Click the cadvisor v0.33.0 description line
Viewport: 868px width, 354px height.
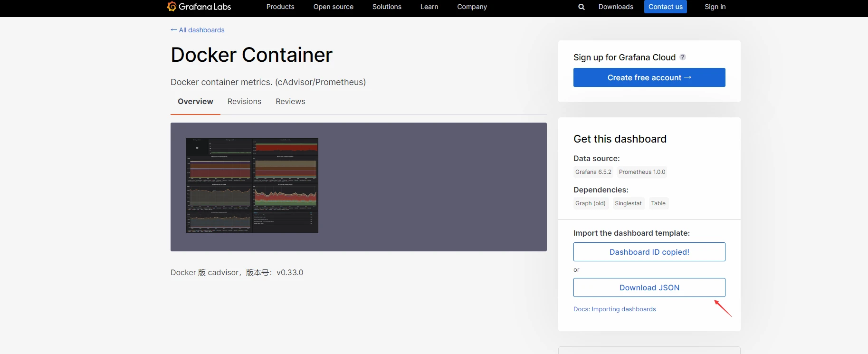[x=237, y=273]
